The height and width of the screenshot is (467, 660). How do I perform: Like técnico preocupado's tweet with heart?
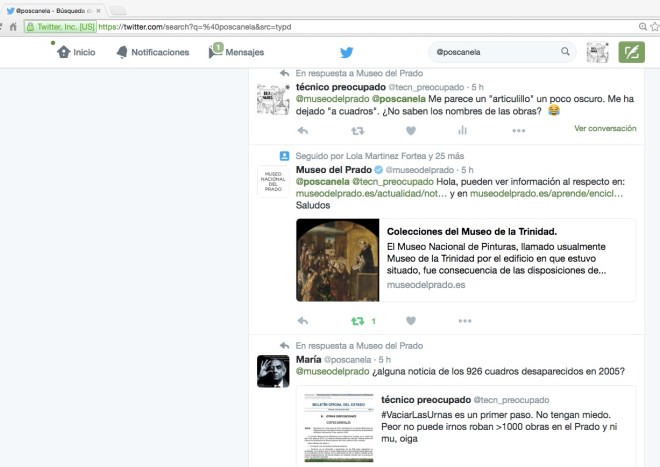pyautogui.click(x=410, y=130)
